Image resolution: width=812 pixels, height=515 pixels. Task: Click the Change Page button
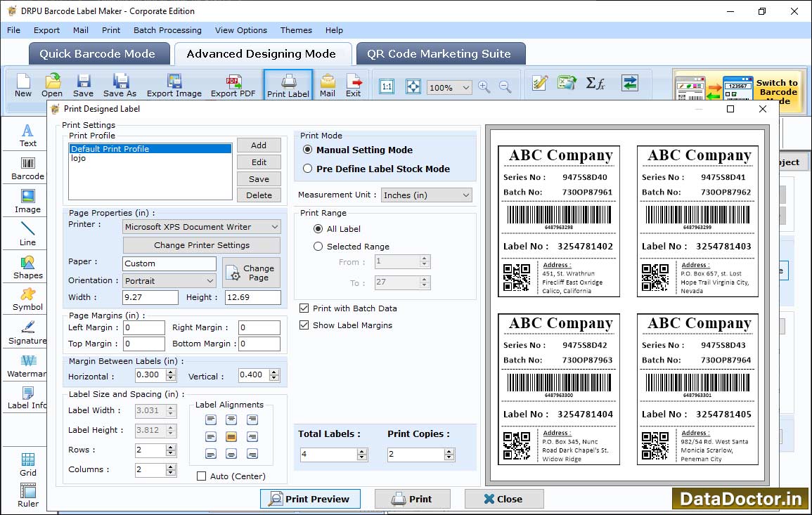point(252,273)
